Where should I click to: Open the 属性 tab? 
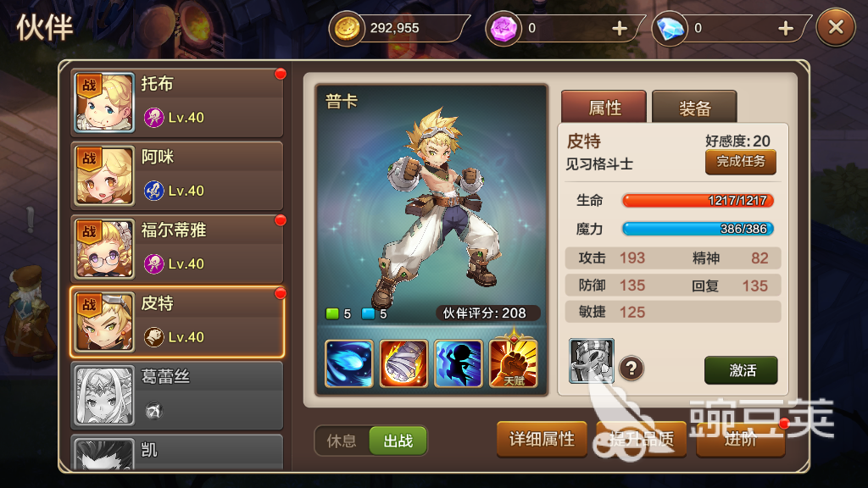[604, 107]
